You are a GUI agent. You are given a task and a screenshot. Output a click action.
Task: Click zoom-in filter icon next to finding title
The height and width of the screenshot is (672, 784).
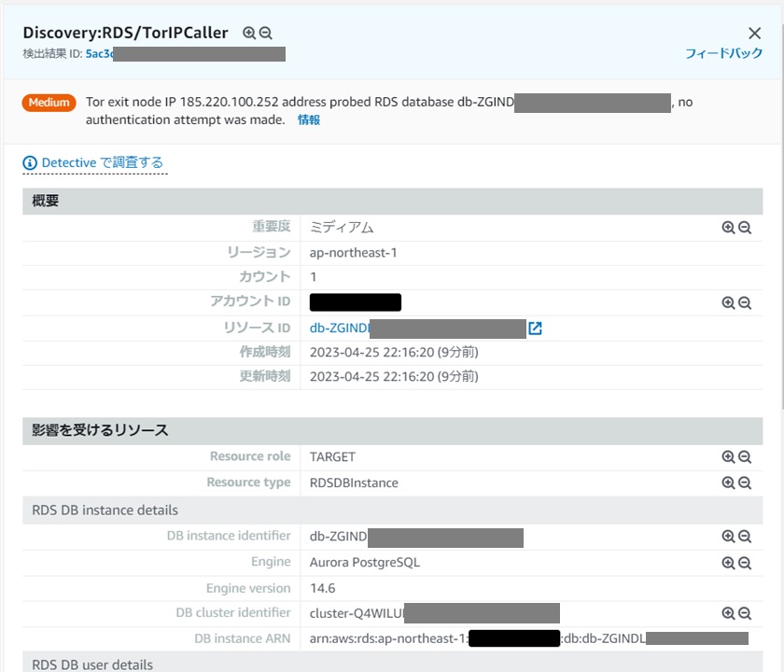[248, 33]
